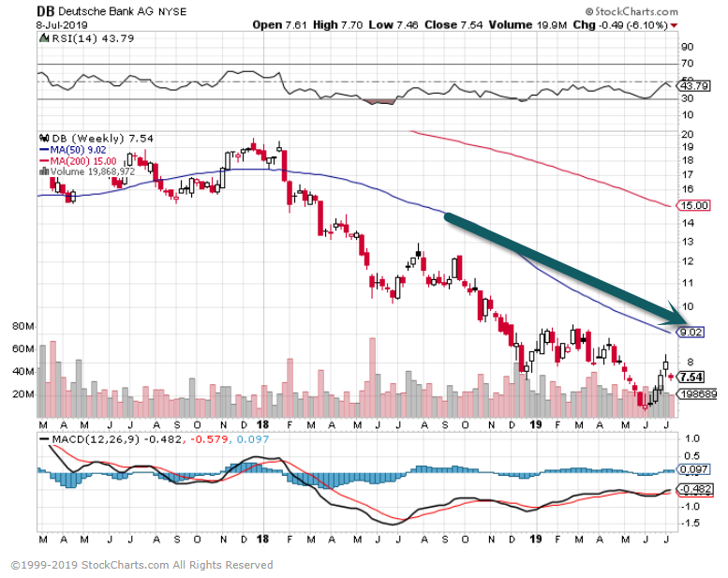Click the MA(200) 15.00 legend text
Image resolution: width=728 pixels, height=578 pixels.
tap(83, 161)
